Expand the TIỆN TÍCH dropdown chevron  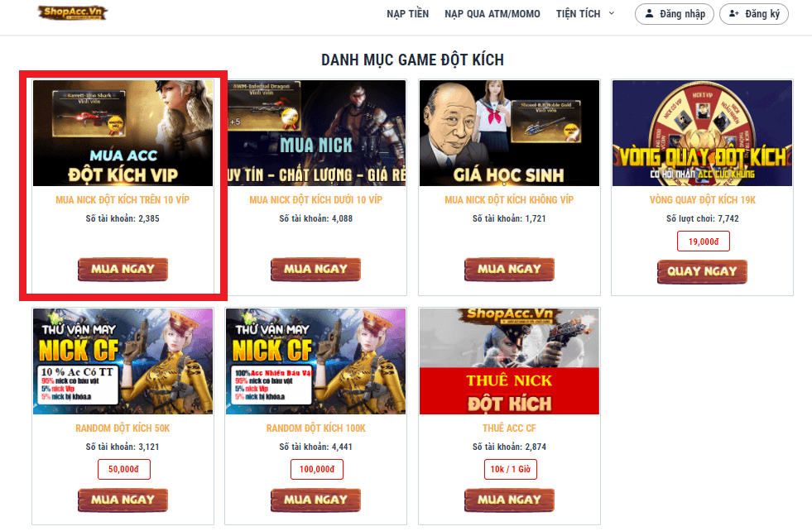coord(612,13)
